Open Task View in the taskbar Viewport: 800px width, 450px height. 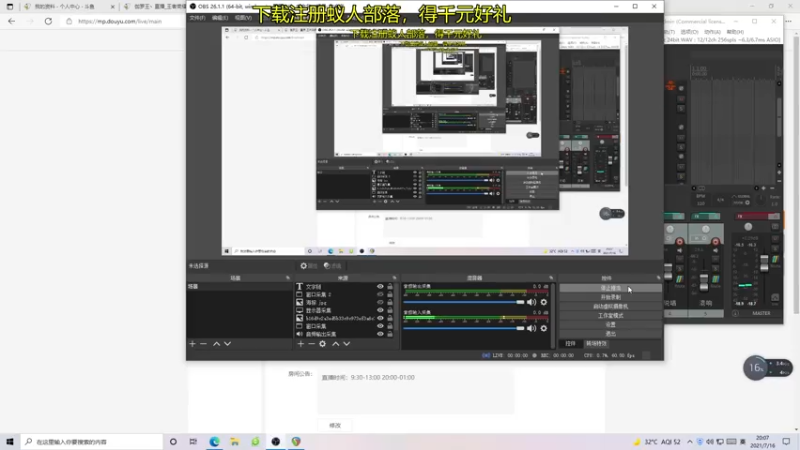(193, 441)
